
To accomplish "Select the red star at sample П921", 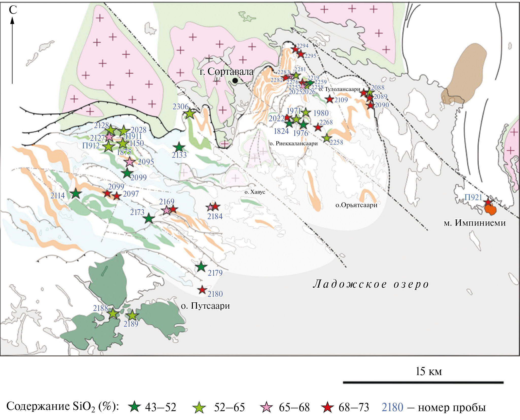I will (488, 202).
